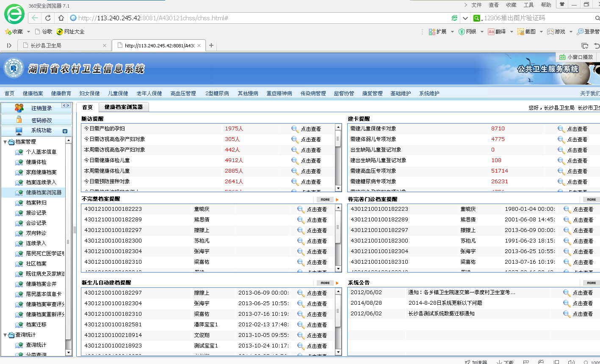Click icon next to 健康体检 tree item

[x=19, y=162]
